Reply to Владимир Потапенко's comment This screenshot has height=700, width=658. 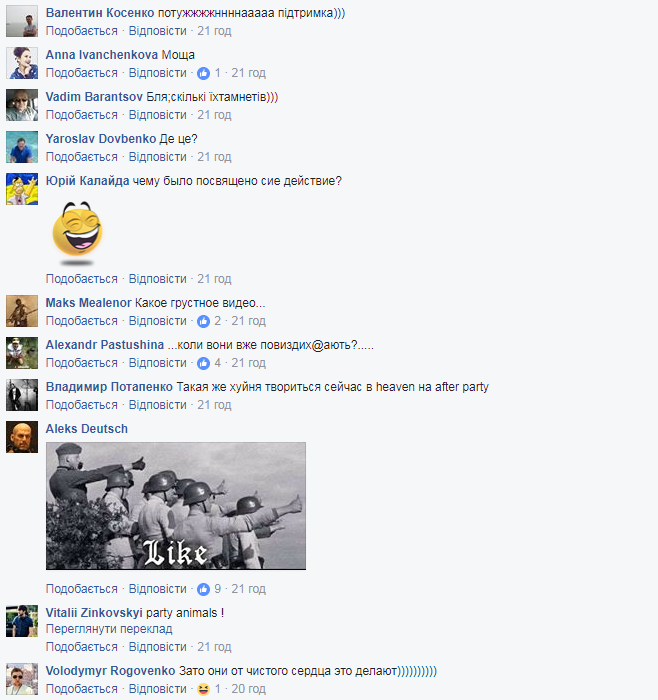[x=158, y=405]
